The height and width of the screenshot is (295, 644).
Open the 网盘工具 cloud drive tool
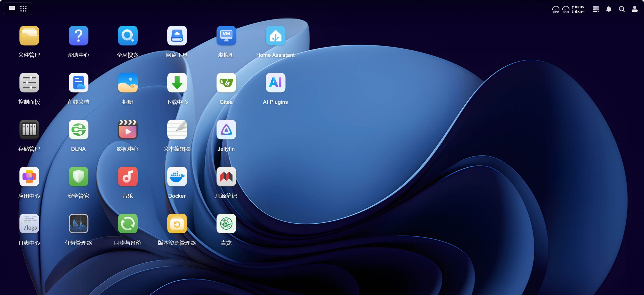coord(177,36)
